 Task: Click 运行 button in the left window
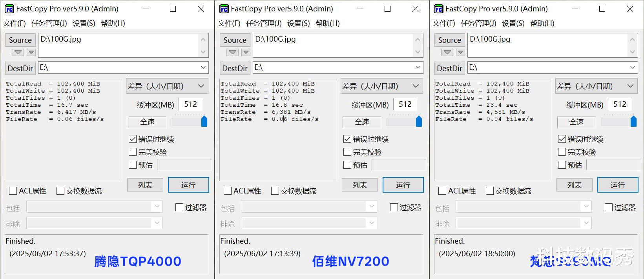tap(188, 185)
